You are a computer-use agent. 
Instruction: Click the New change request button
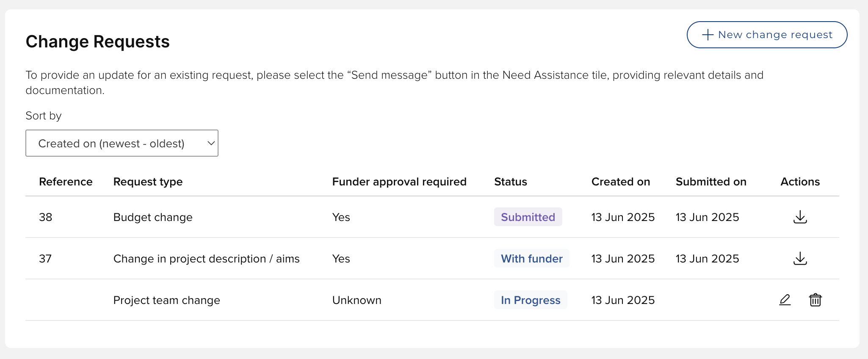point(767,35)
